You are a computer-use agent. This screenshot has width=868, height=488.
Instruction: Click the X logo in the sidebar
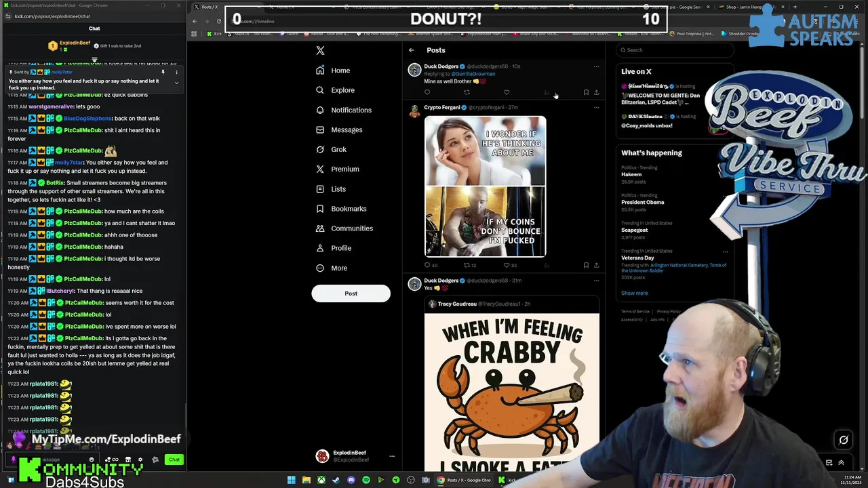[x=320, y=50]
